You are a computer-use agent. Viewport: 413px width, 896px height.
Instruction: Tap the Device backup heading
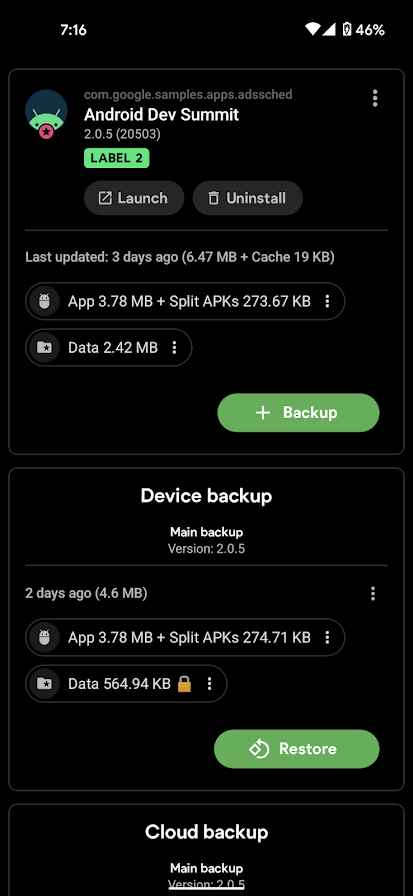[x=206, y=495]
